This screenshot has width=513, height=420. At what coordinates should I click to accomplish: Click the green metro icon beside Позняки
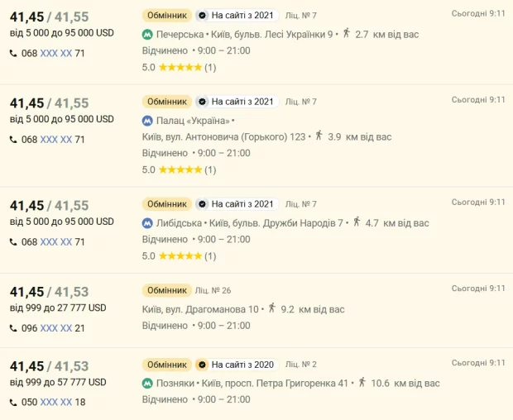147,384
